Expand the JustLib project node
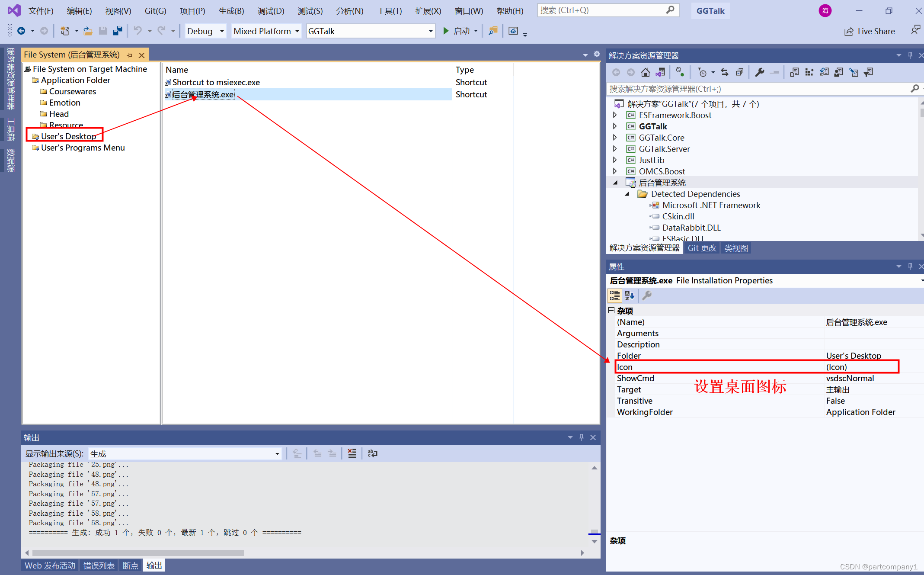924x575 pixels. pyautogui.click(x=615, y=160)
